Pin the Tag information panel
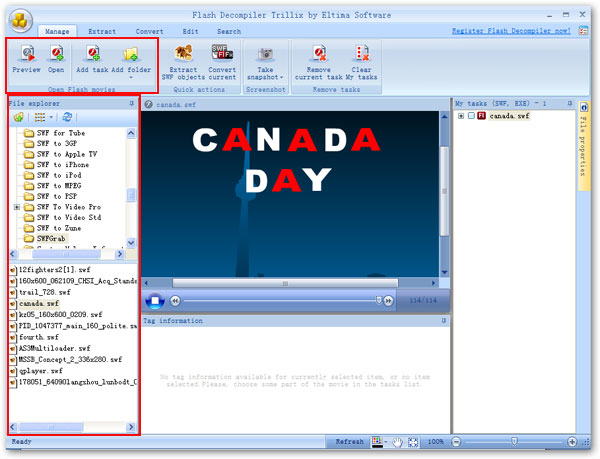 pos(444,321)
